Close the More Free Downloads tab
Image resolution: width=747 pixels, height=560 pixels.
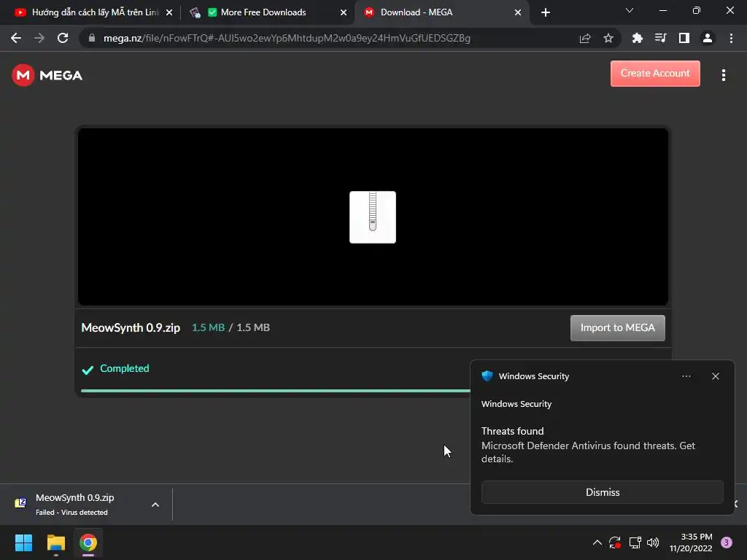[x=344, y=12]
